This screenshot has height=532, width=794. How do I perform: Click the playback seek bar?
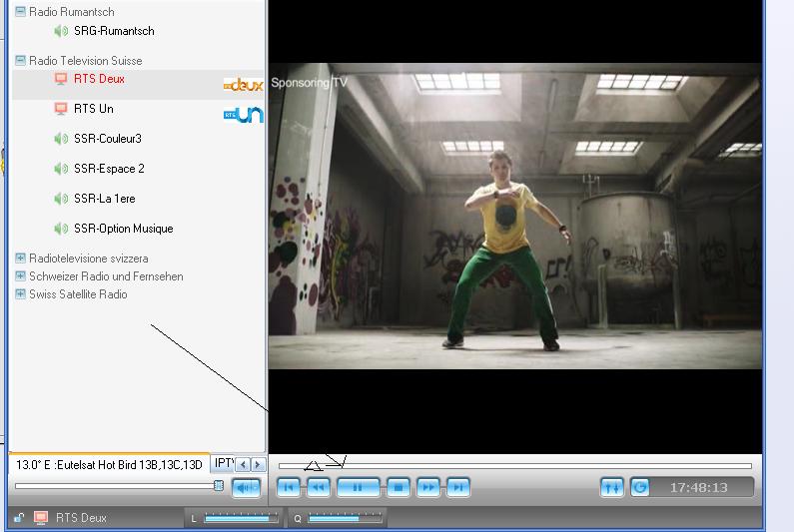[x=515, y=466]
